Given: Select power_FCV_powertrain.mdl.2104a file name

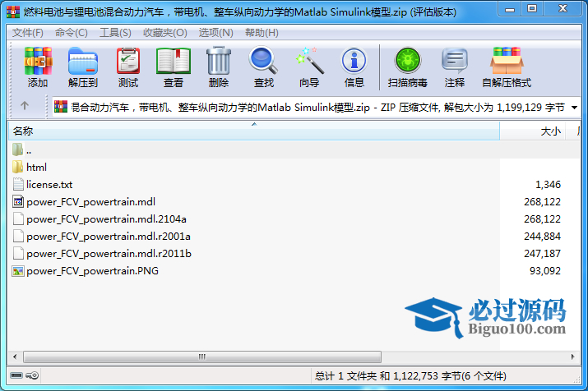Looking at the screenshot, I should pyautogui.click(x=106, y=219).
